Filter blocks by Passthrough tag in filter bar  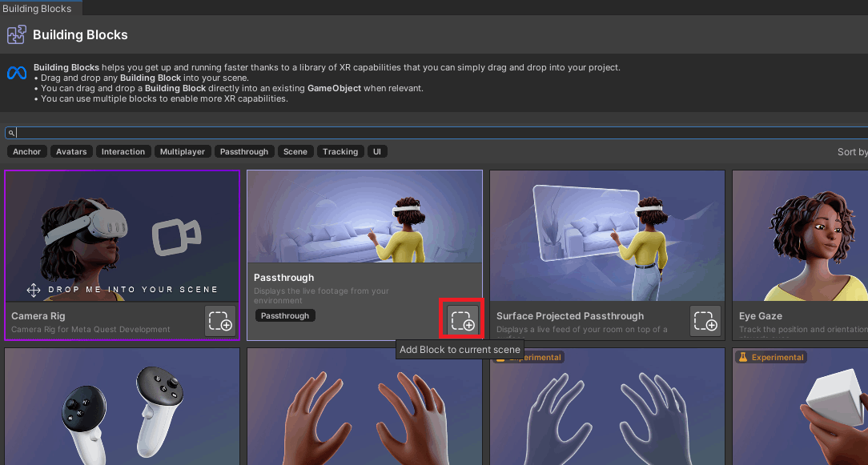(244, 152)
